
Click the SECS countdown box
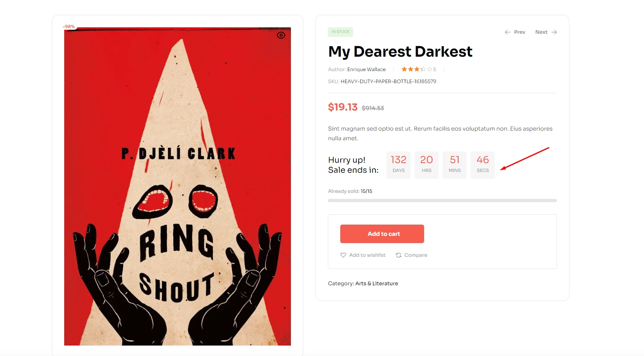point(483,165)
